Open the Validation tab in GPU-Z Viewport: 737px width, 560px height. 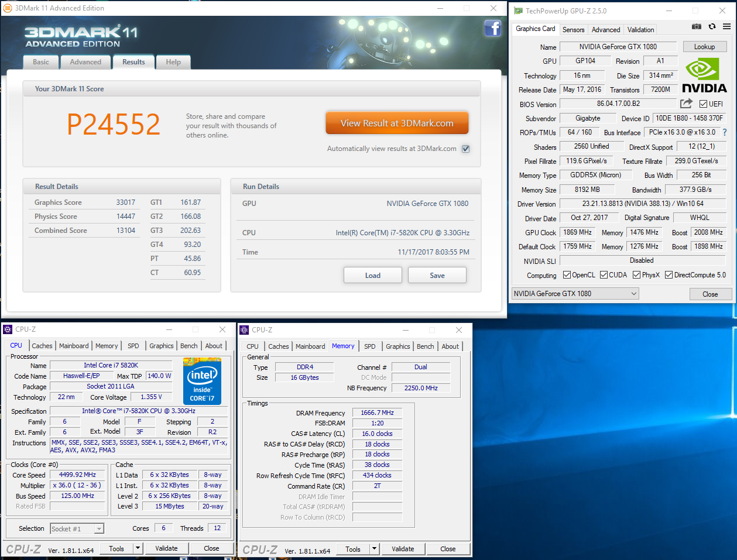641,30
